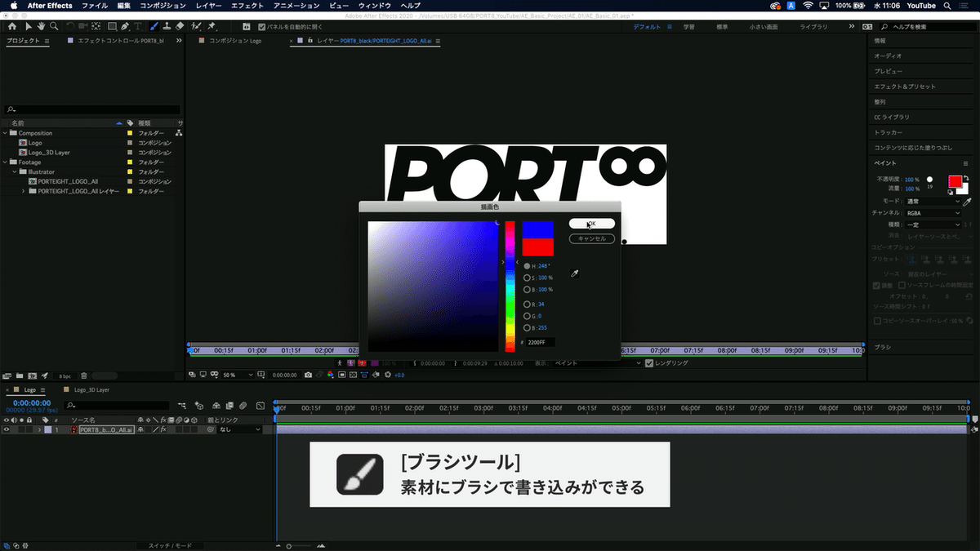The image size is (980, 551).
Task: Click the vertical hue slider strip
Action: pyautogui.click(x=510, y=287)
